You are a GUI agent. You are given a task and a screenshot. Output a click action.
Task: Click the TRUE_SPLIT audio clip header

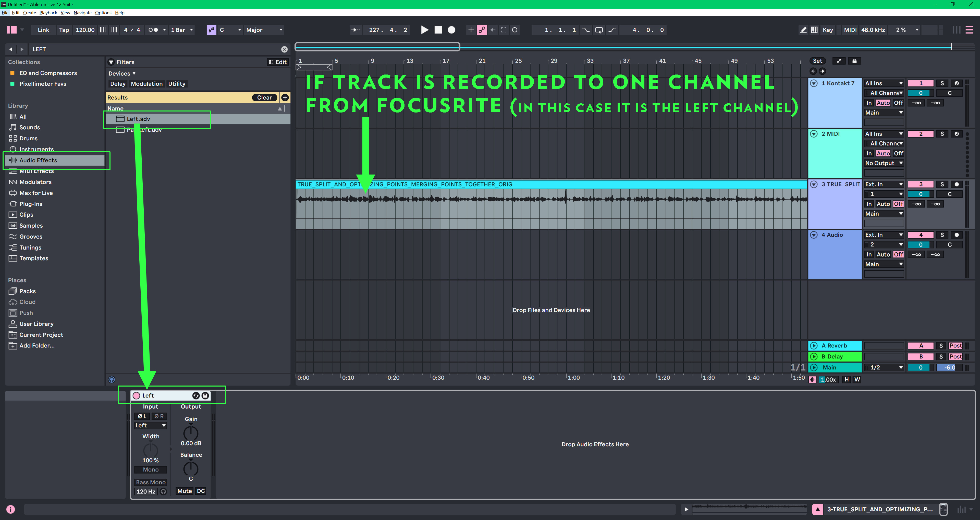(551, 184)
